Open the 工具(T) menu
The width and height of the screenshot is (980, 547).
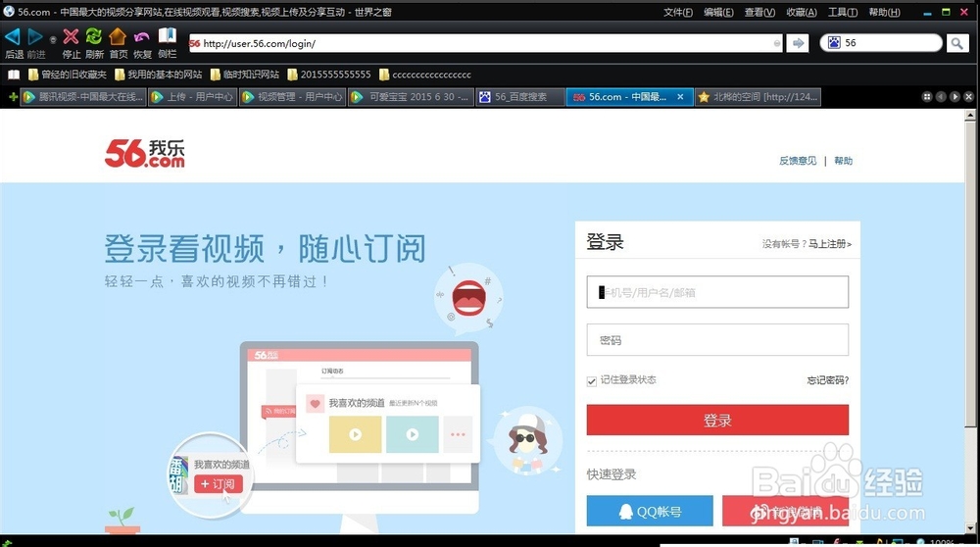[x=843, y=12]
